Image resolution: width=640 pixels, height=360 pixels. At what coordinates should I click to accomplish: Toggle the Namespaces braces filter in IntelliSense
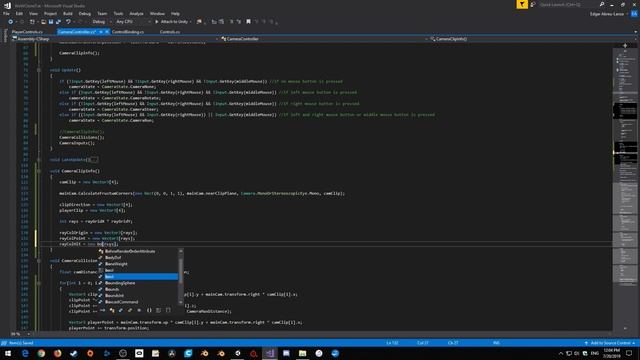[x=149, y=311]
